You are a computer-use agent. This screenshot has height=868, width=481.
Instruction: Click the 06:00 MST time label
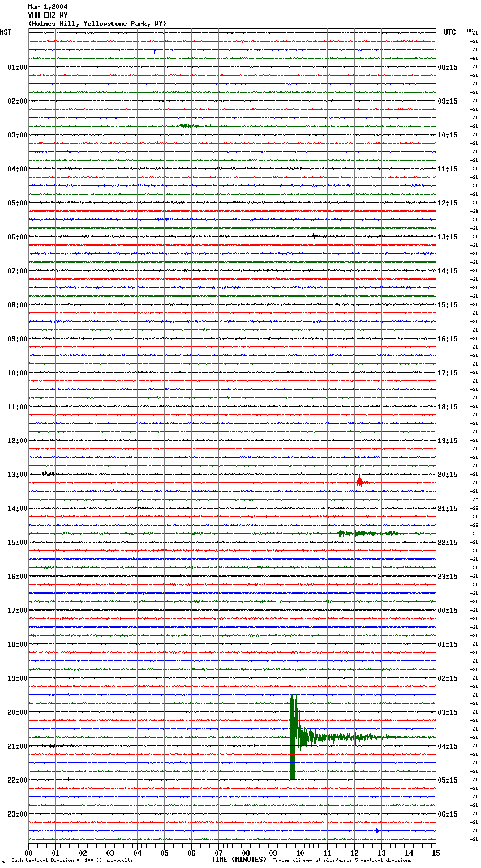(18, 237)
